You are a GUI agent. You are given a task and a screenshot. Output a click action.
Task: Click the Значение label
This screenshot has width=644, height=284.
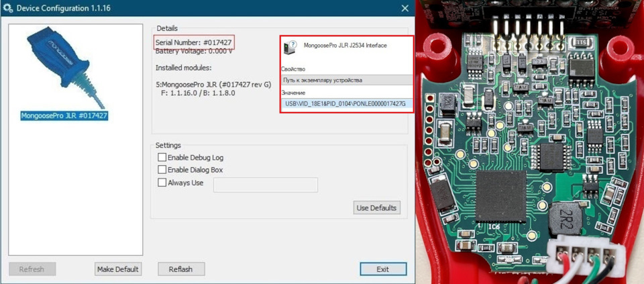point(293,93)
